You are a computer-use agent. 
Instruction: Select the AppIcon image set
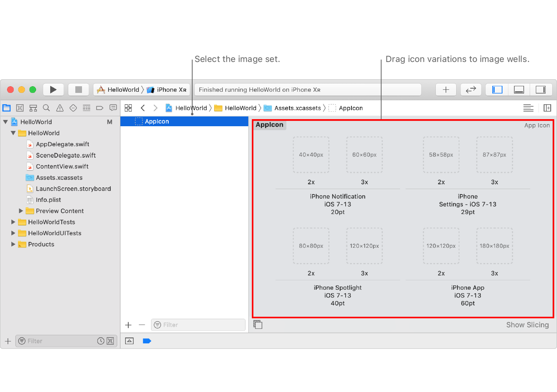tap(157, 122)
